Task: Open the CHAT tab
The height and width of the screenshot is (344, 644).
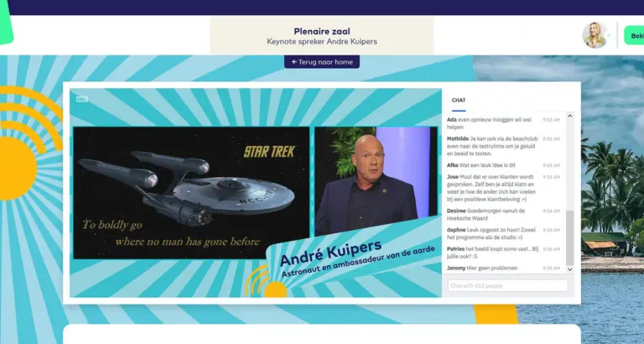Action: point(459,101)
